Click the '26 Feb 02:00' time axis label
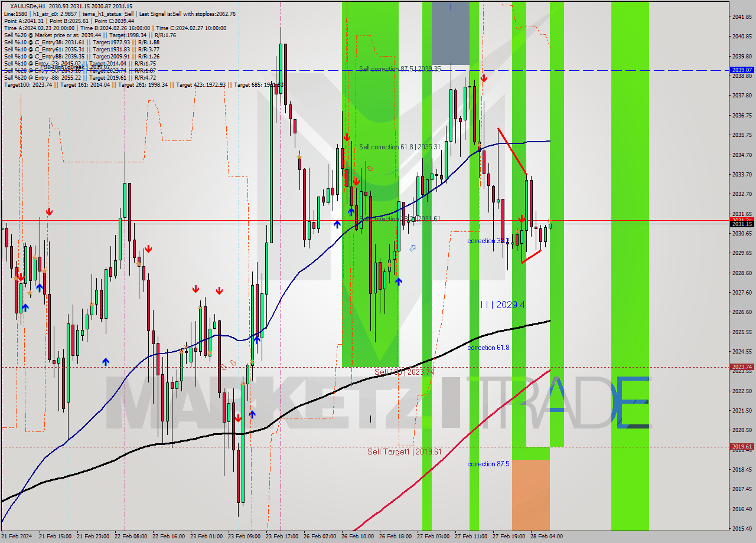 click(x=320, y=537)
